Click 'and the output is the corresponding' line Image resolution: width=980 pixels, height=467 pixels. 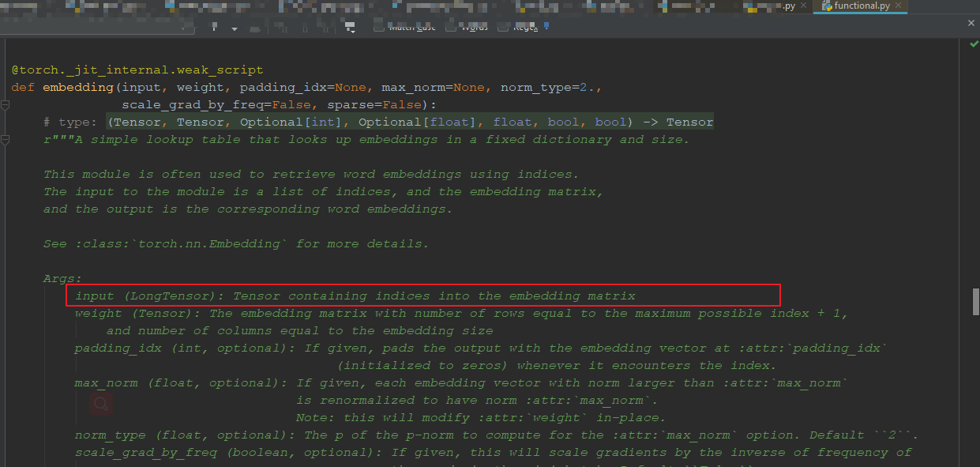(248, 209)
